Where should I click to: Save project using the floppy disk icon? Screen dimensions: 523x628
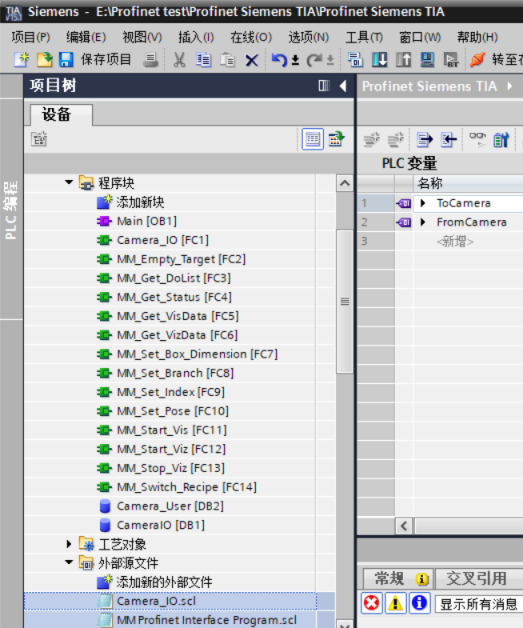click(66, 60)
